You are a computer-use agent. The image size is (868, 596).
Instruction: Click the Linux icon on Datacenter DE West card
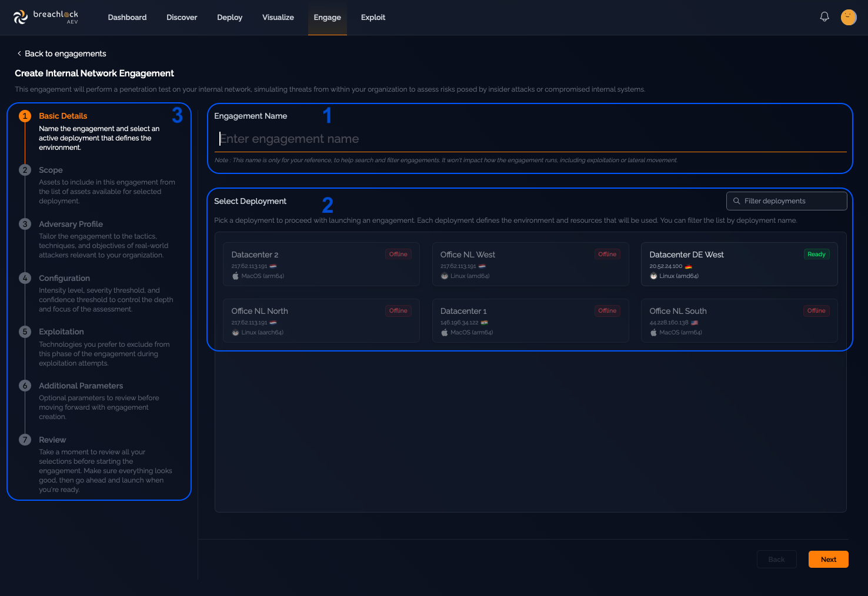[x=653, y=276]
